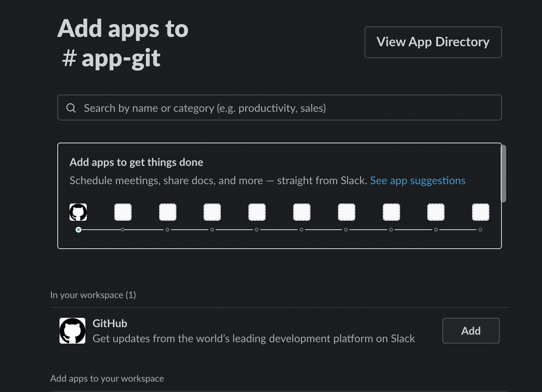Open the View App Directory button
This screenshot has width=542, height=392.
(x=433, y=42)
